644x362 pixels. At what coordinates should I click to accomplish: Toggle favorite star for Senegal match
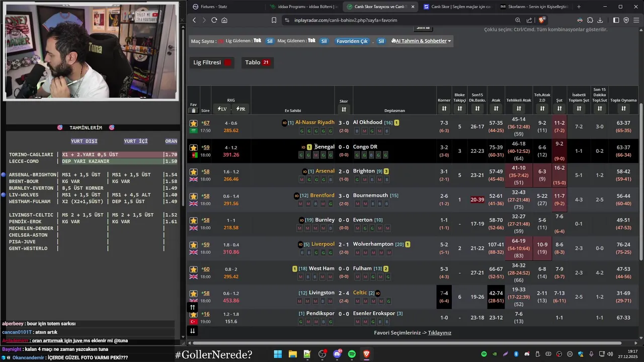point(193,147)
